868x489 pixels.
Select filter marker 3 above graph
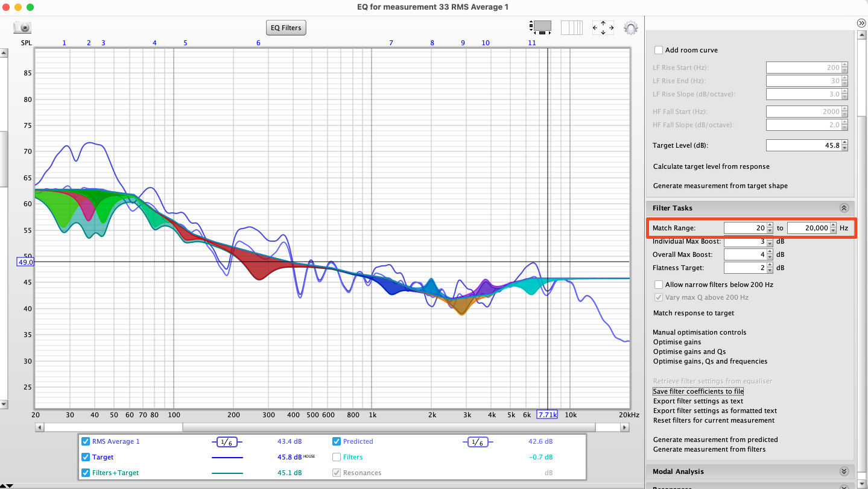pyautogui.click(x=103, y=43)
